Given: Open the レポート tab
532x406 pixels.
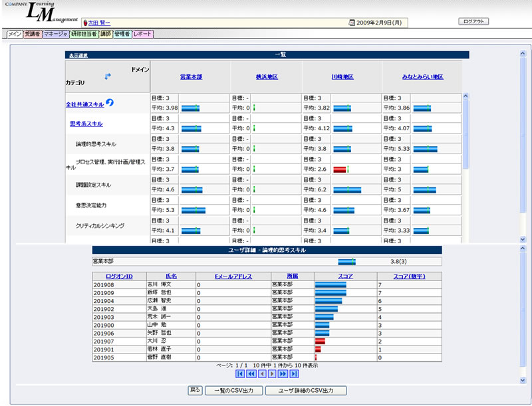Looking at the screenshot, I should pyautogui.click(x=142, y=33).
